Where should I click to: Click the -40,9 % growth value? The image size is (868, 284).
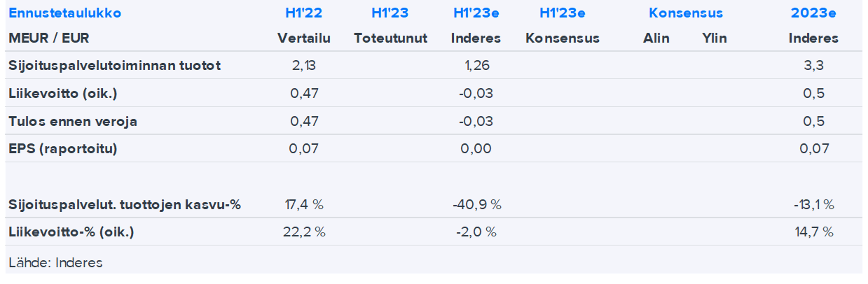pos(476,204)
